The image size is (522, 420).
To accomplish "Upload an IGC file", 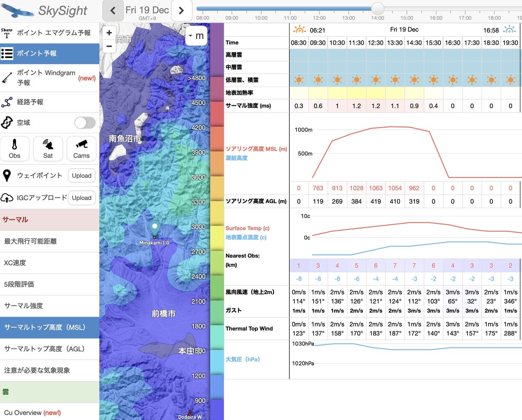I will pos(82,198).
